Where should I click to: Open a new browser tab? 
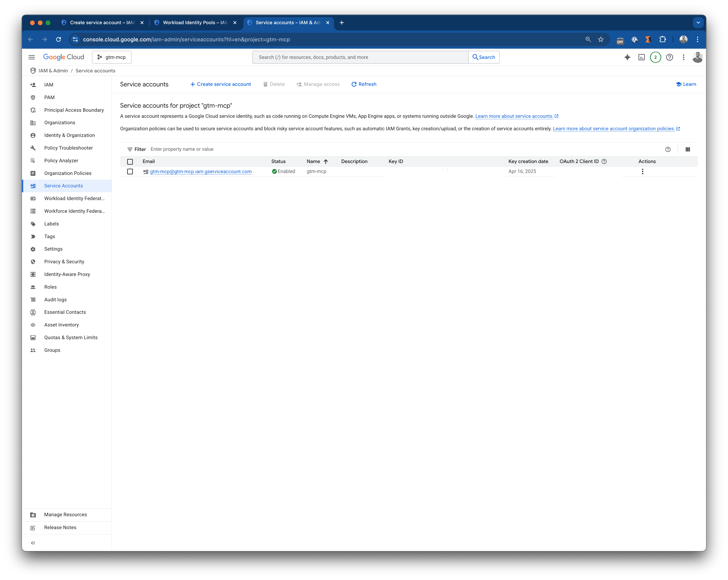(x=342, y=23)
